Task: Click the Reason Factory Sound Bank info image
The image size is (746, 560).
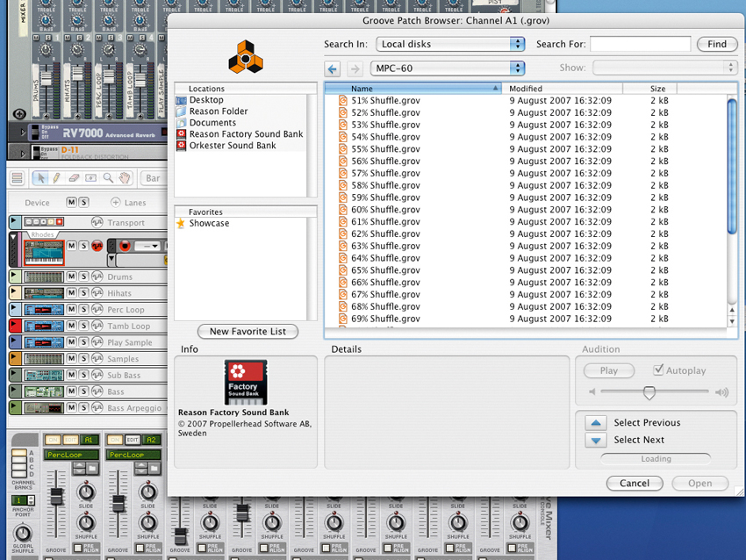Action: [246, 382]
